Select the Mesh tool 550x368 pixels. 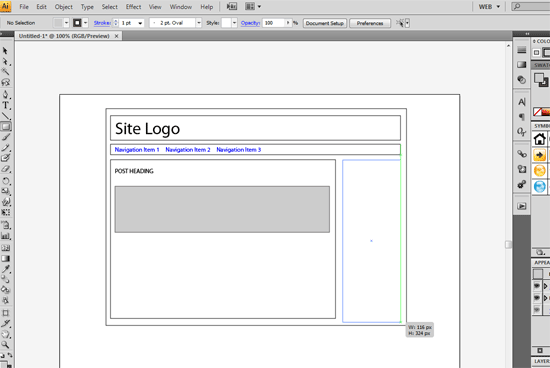(5, 248)
